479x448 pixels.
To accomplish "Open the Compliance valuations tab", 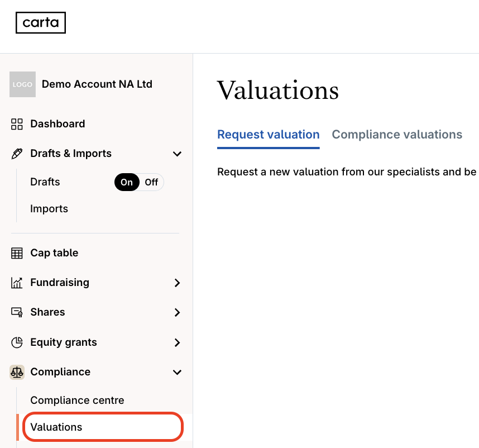I will pyautogui.click(x=397, y=135).
